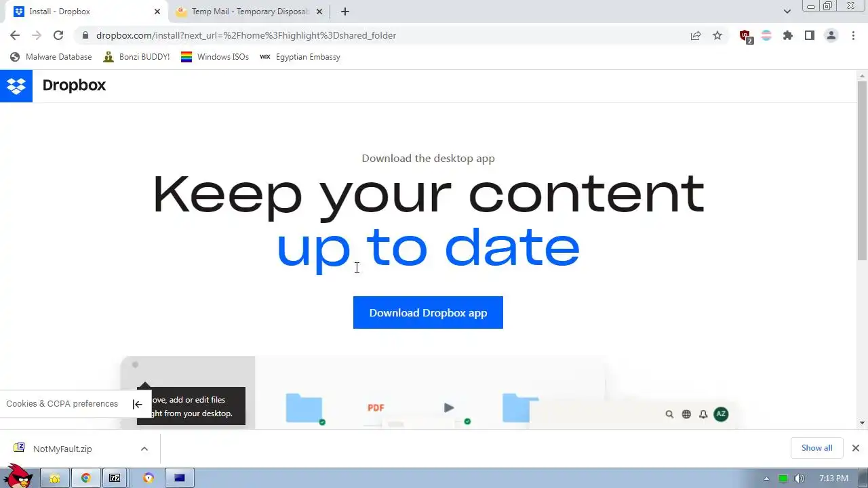Click the green network tray icon
Image resolution: width=868 pixels, height=488 pixels.
[783, 479]
